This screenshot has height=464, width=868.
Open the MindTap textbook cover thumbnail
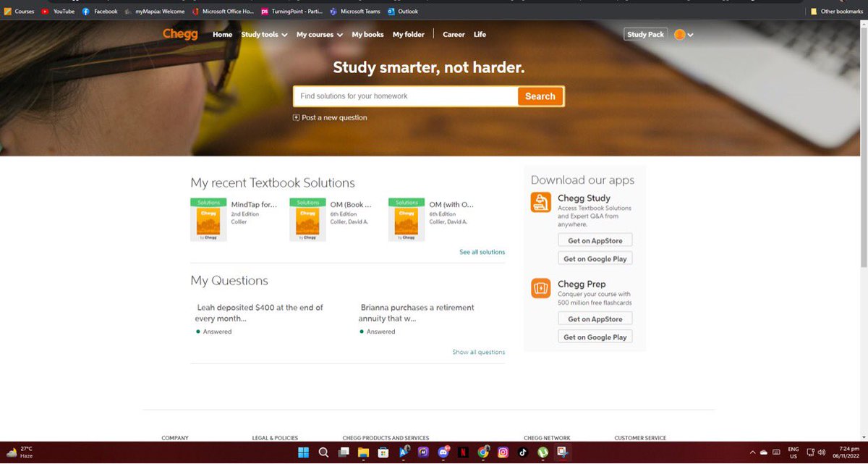[x=208, y=220]
